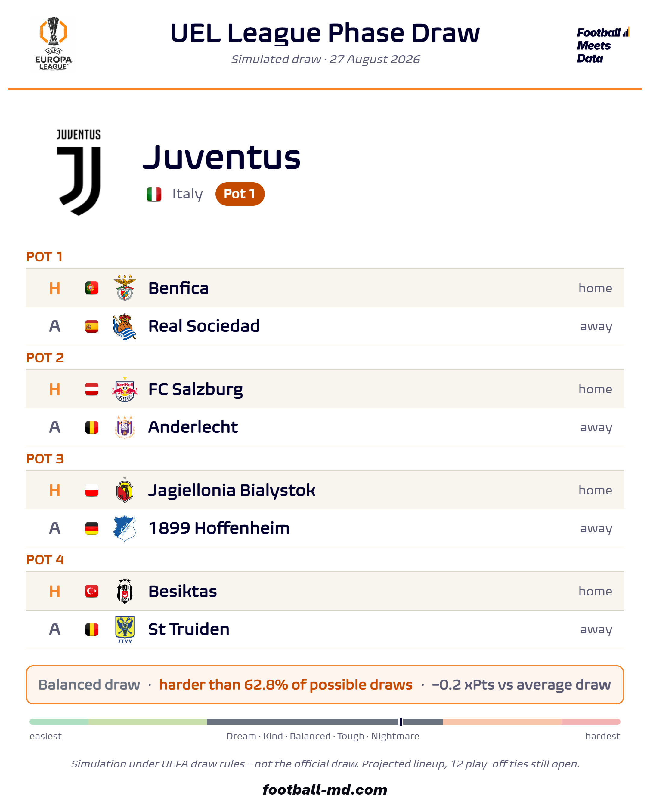Click the Benfica eagle crest
Image resolution: width=650 pixels, height=812 pixels.
[x=125, y=288]
